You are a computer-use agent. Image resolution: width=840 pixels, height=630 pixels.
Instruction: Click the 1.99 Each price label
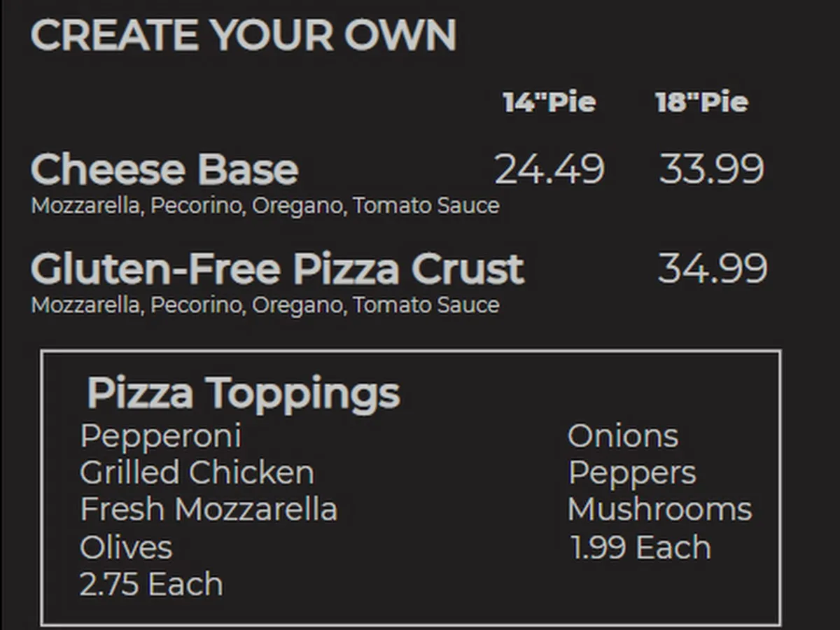(640, 547)
